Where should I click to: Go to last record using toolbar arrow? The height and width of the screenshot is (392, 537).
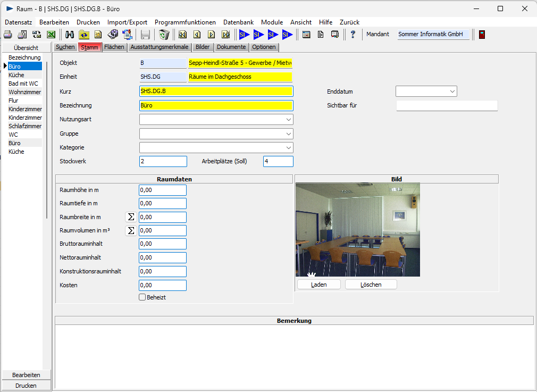(x=225, y=35)
